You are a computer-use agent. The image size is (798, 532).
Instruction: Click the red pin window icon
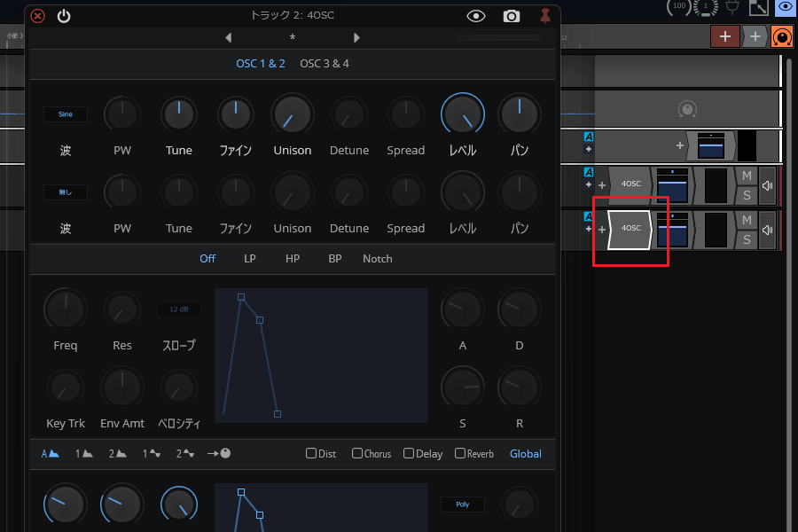coord(545,16)
